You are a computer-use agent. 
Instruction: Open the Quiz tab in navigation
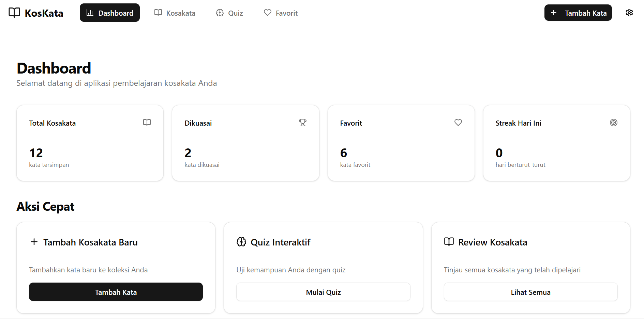click(x=229, y=13)
